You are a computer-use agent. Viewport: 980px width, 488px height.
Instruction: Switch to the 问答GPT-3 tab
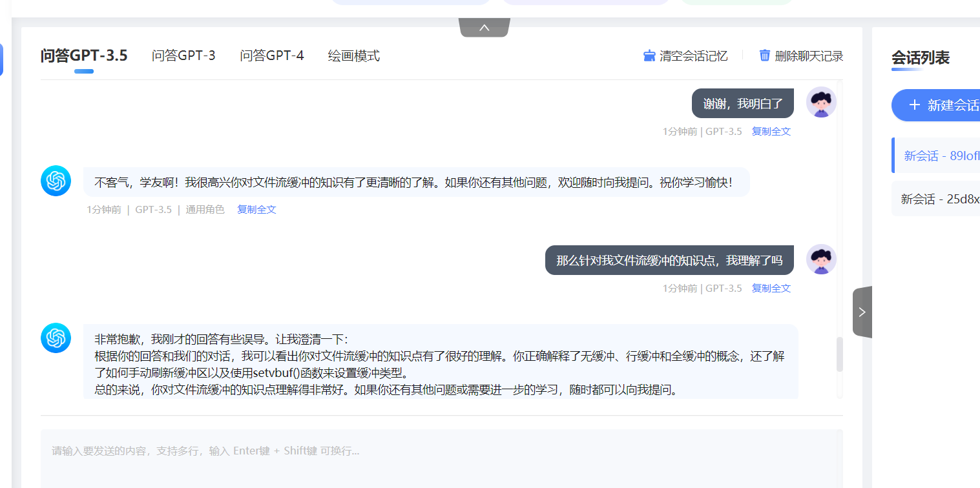(x=183, y=56)
